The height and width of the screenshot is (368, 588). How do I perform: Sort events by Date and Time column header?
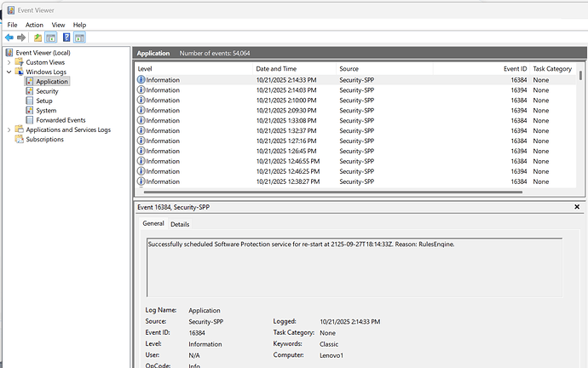[x=294, y=69]
